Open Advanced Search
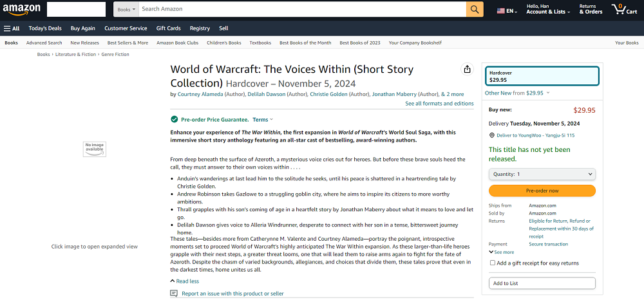Image resolution: width=644 pixels, height=300 pixels. click(44, 42)
